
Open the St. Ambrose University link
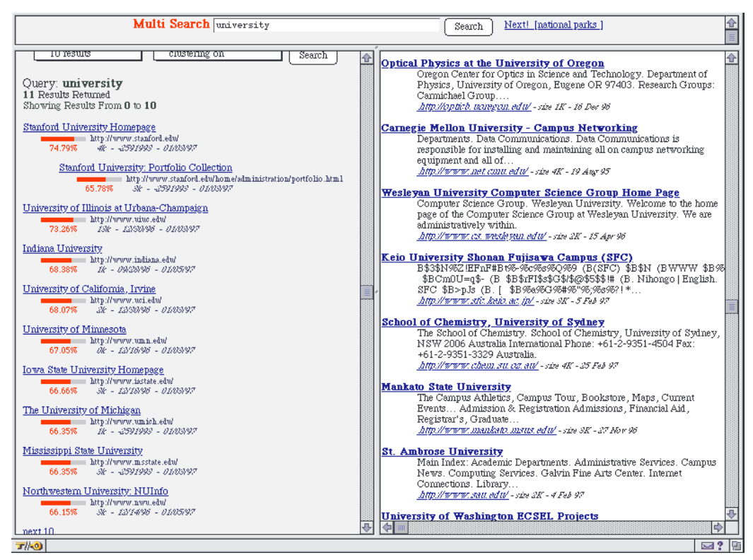click(443, 451)
